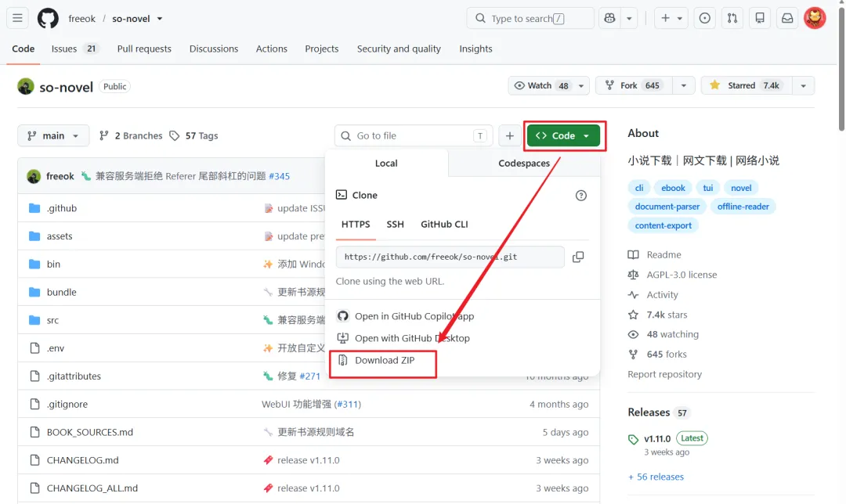
Task: Open the assets folder
Action: point(60,236)
